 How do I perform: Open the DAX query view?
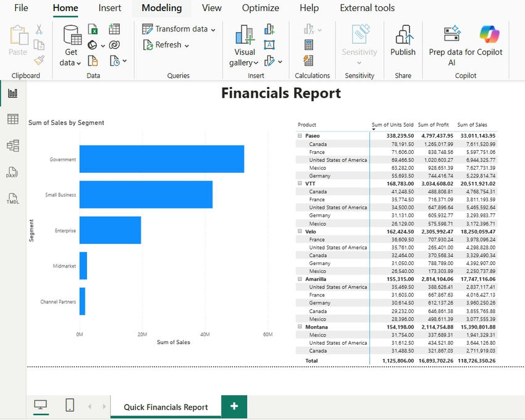[11, 172]
